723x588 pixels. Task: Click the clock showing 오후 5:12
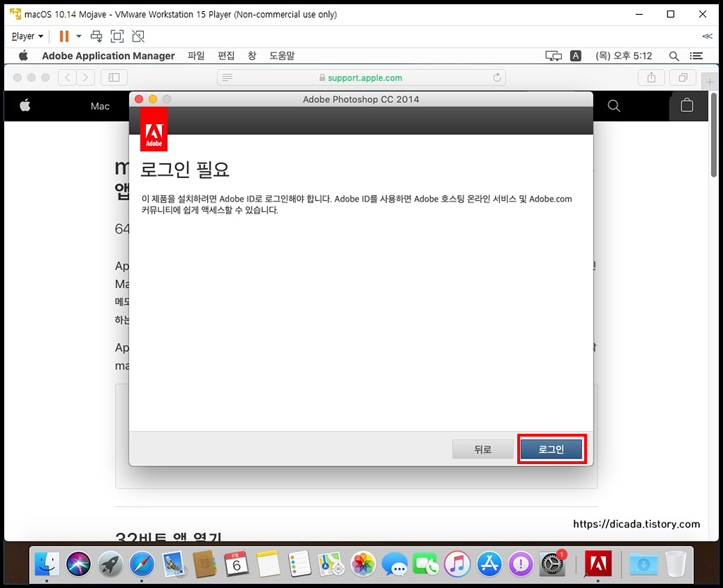point(624,56)
